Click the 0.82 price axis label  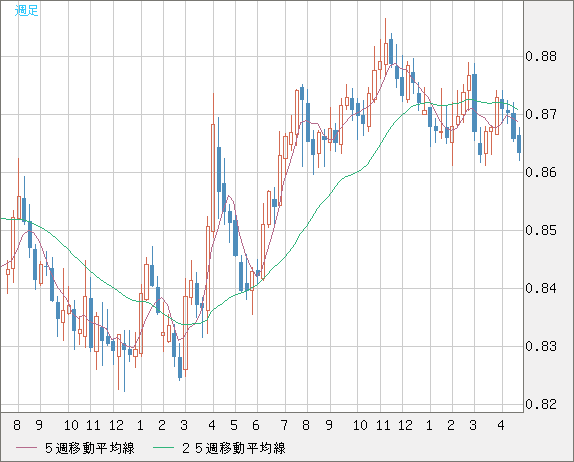point(541,404)
